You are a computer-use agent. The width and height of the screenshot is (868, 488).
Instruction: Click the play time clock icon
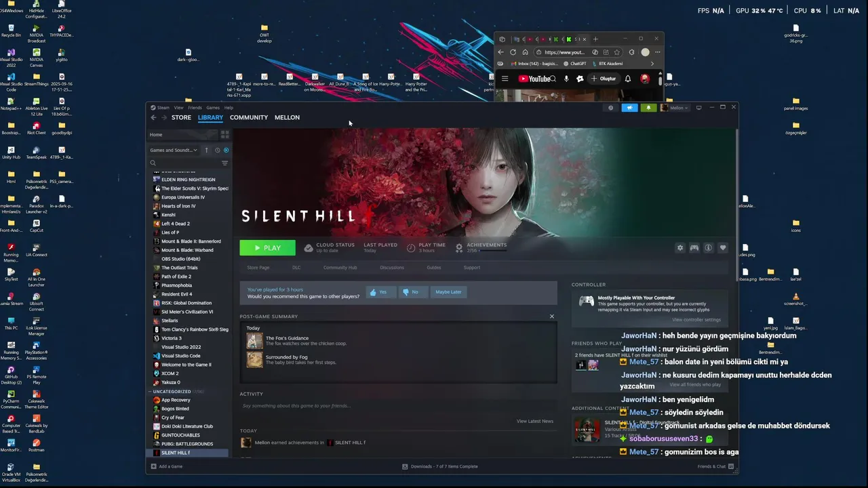tap(411, 248)
